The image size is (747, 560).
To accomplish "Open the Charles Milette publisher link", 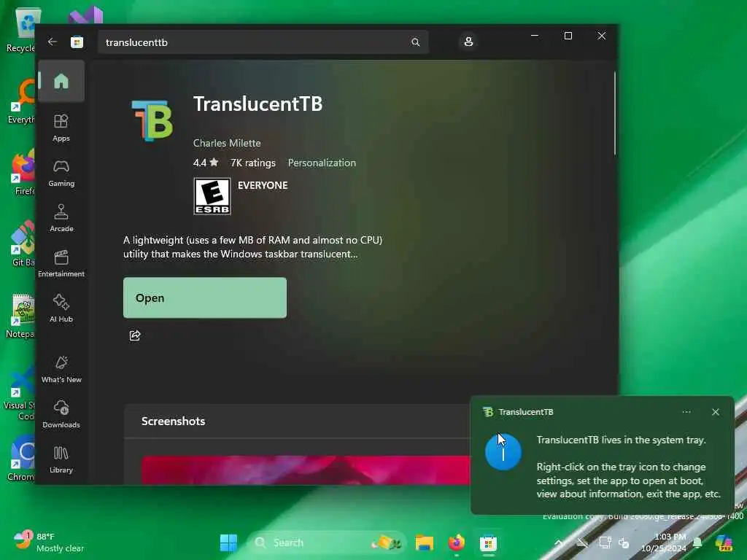I will pyautogui.click(x=227, y=143).
